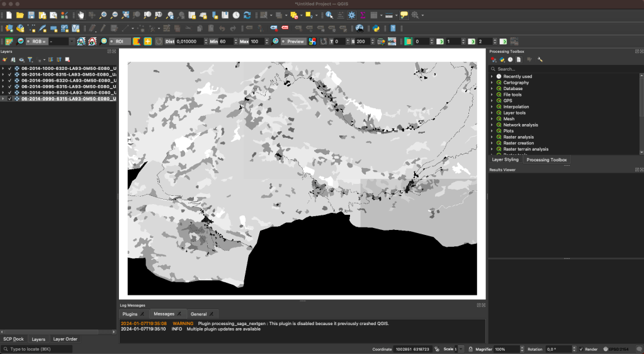Image resolution: width=644 pixels, height=354 pixels.
Task: Click the Save Project floppy disk icon
Action: tap(31, 15)
